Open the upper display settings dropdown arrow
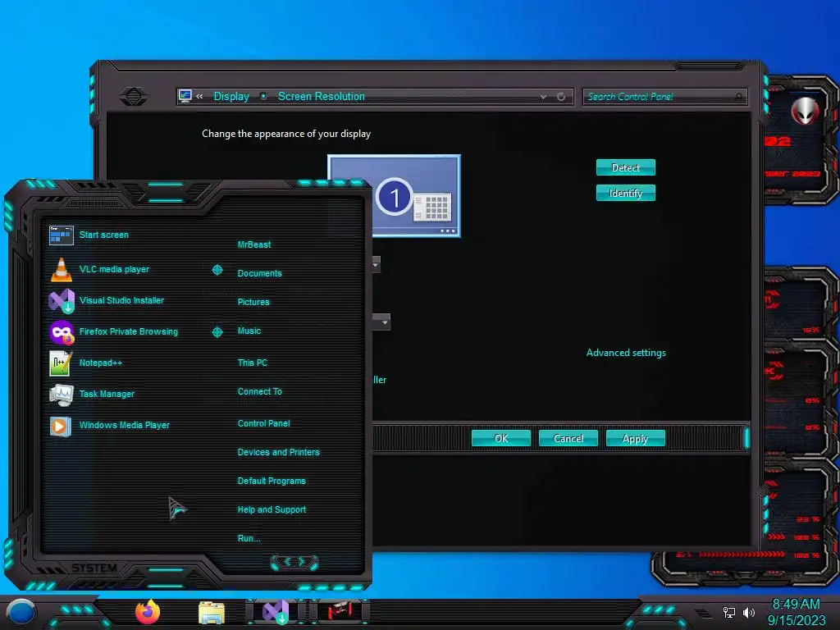 [x=376, y=264]
